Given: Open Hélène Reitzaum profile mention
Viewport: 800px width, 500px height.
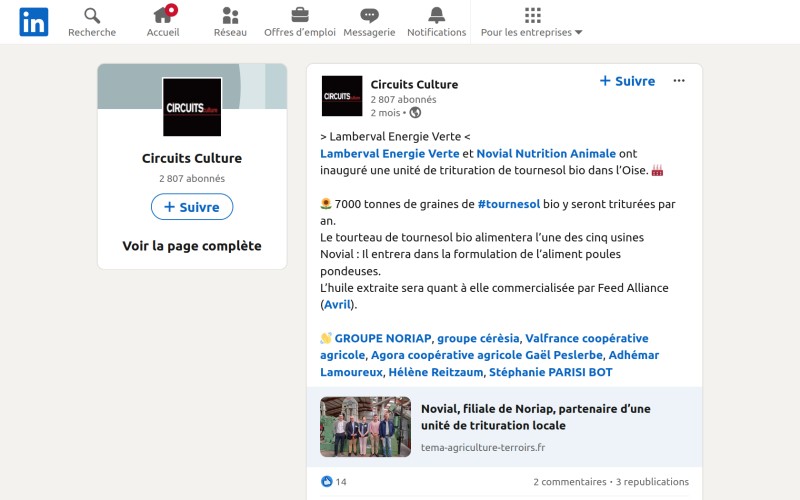Looking at the screenshot, I should 436,372.
